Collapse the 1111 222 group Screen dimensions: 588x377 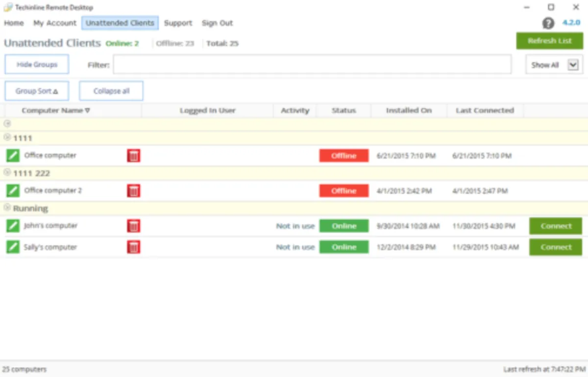[7, 173]
